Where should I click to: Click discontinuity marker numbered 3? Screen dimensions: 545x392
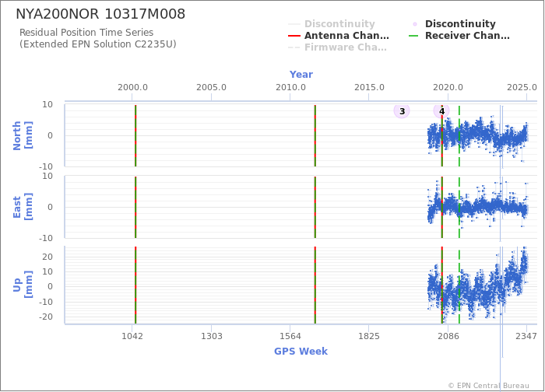402,111
